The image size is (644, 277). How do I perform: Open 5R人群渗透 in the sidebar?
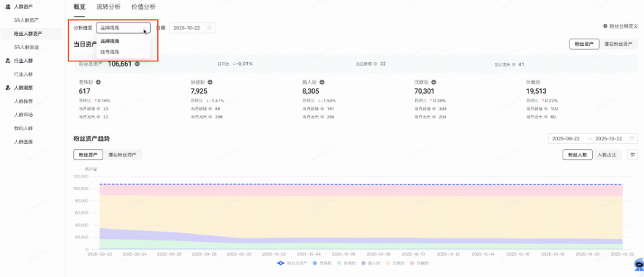pos(26,48)
